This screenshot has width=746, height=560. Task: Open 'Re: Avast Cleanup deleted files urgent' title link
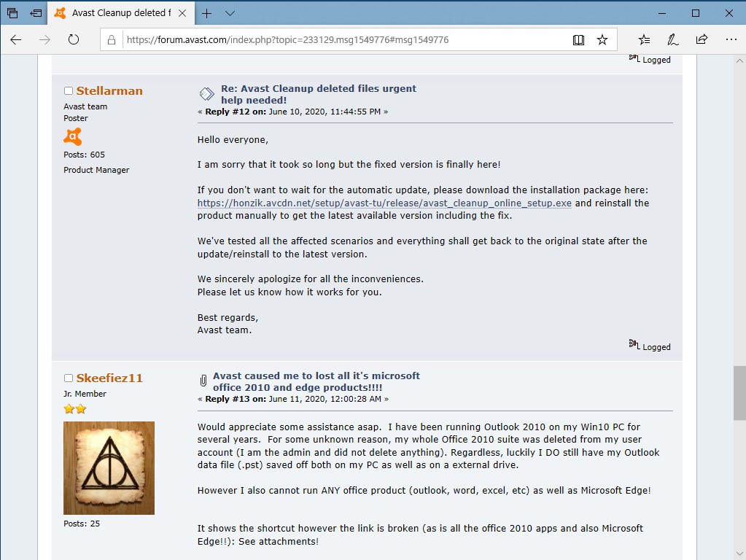tap(318, 94)
